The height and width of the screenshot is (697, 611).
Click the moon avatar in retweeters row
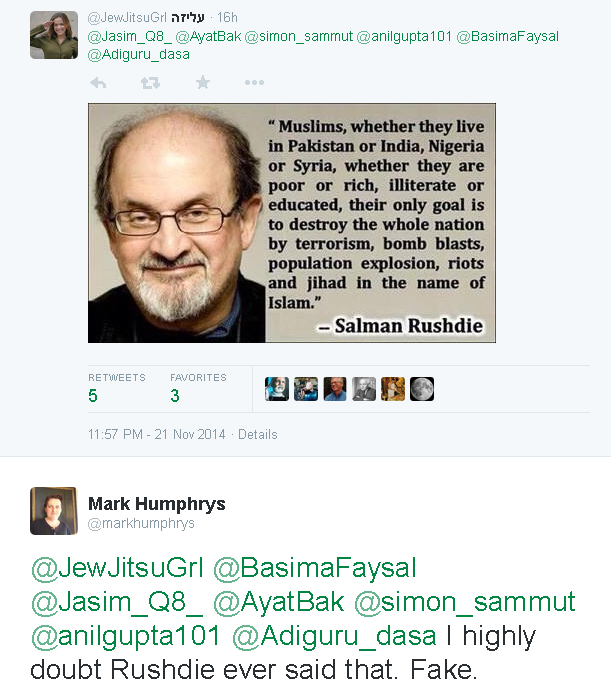coord(422,389)
